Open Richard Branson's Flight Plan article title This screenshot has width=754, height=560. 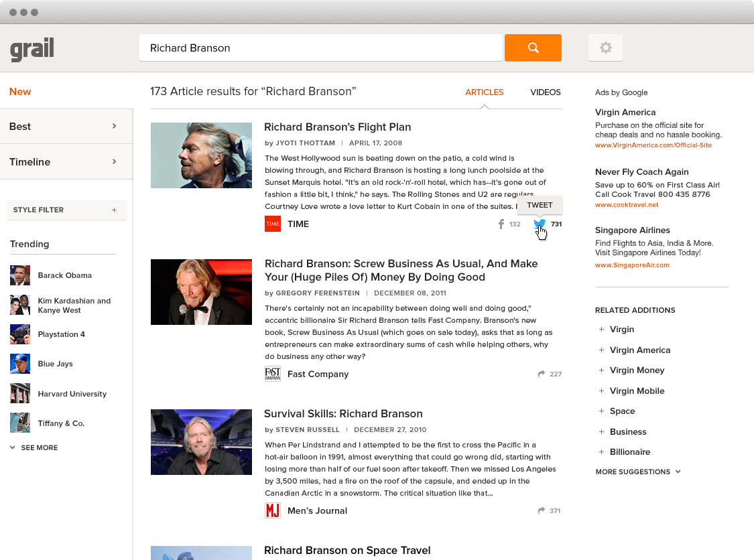(338, 127)
